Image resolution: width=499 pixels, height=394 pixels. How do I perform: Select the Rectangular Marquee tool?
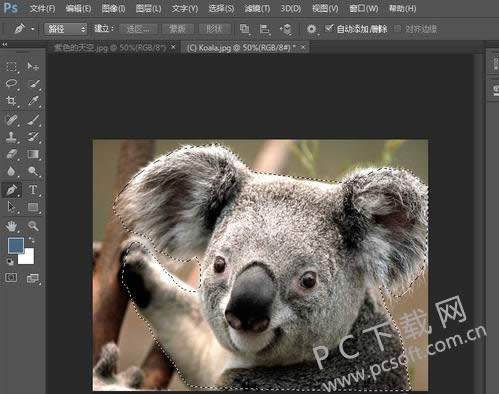[x=11, y=66]
